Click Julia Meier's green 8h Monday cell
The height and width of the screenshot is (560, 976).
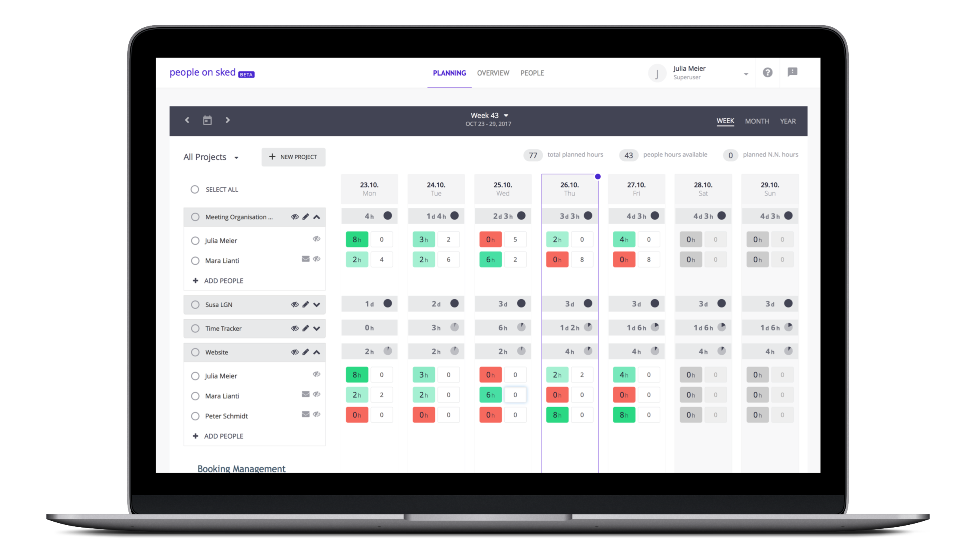tap(357, 239)
